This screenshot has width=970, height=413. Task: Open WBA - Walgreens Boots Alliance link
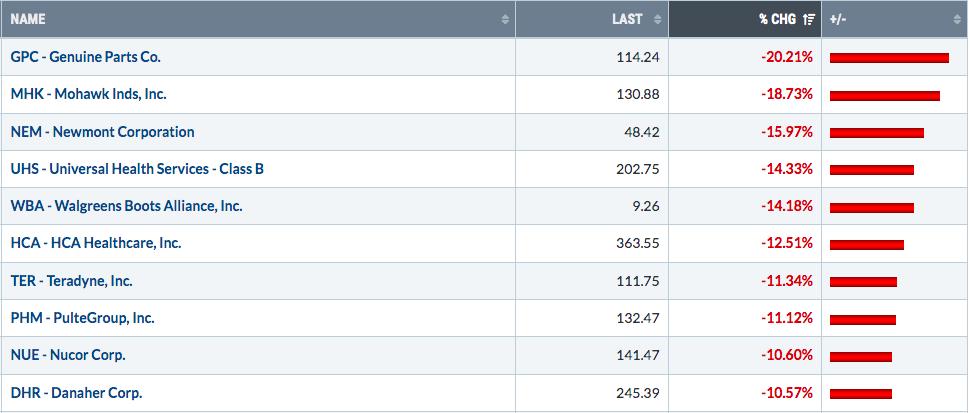(x=126, y=206)
